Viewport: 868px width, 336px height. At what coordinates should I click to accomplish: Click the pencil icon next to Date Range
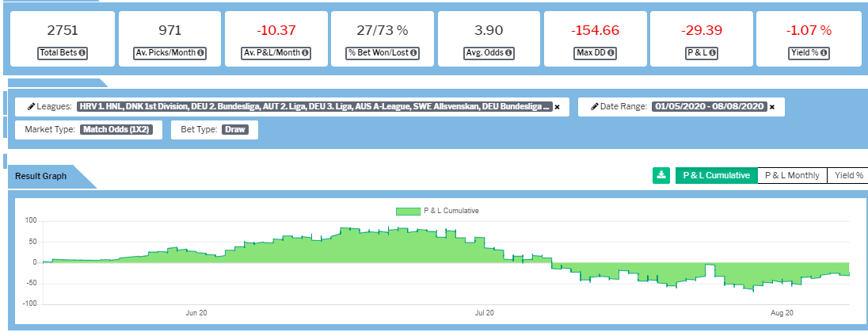[x=594, y=107]
